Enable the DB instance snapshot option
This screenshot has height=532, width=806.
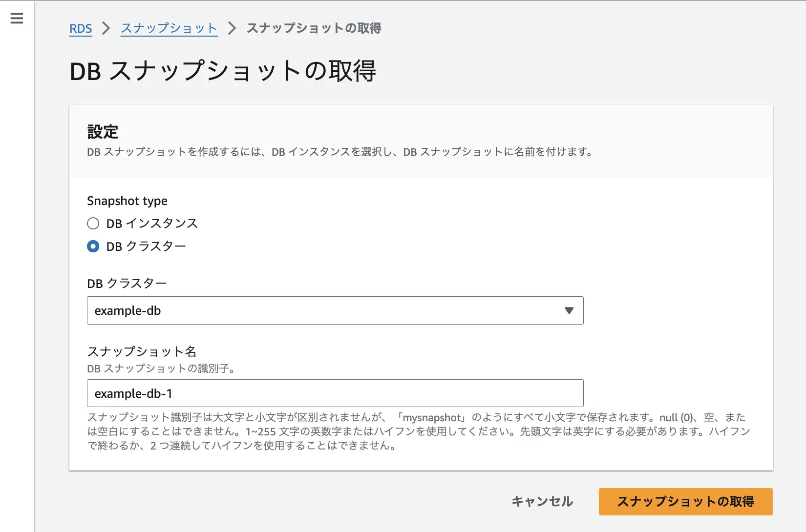(x=93, y=223)
